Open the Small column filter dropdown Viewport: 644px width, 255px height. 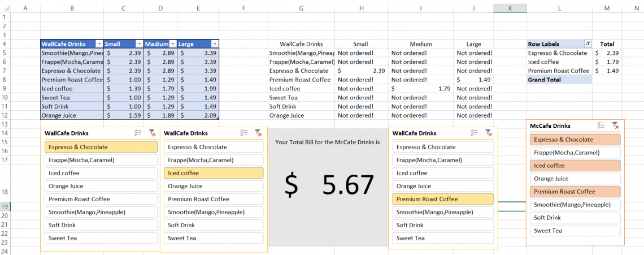(x=139, y=44)
